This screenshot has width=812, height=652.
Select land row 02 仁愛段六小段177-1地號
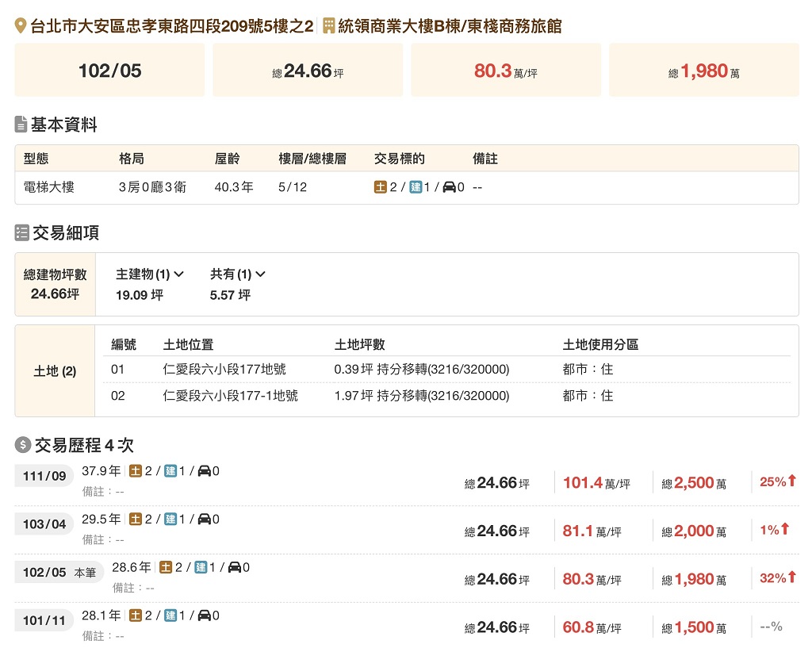pyautogui.click(x=230, y=396)
